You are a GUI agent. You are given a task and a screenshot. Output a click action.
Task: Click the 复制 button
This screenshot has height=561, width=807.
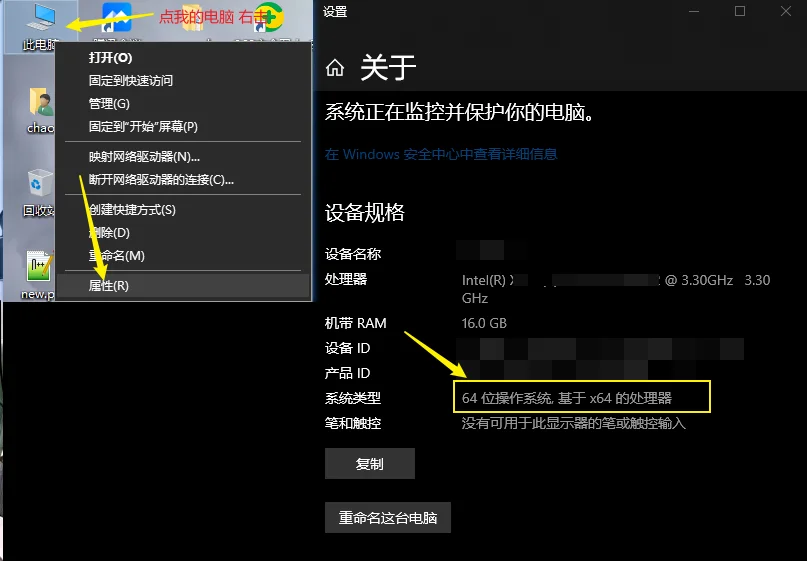(370, 464)
